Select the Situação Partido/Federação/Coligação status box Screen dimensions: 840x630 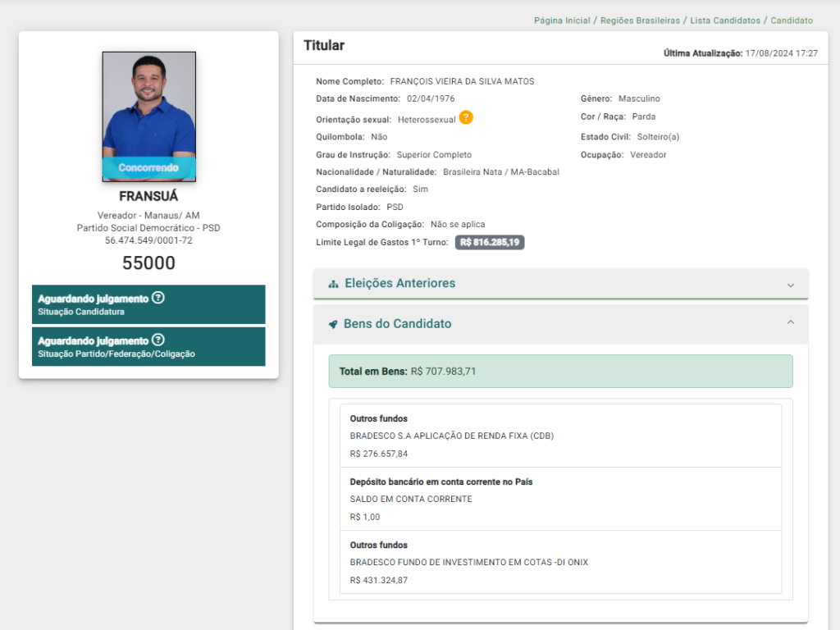click(148, 346)
